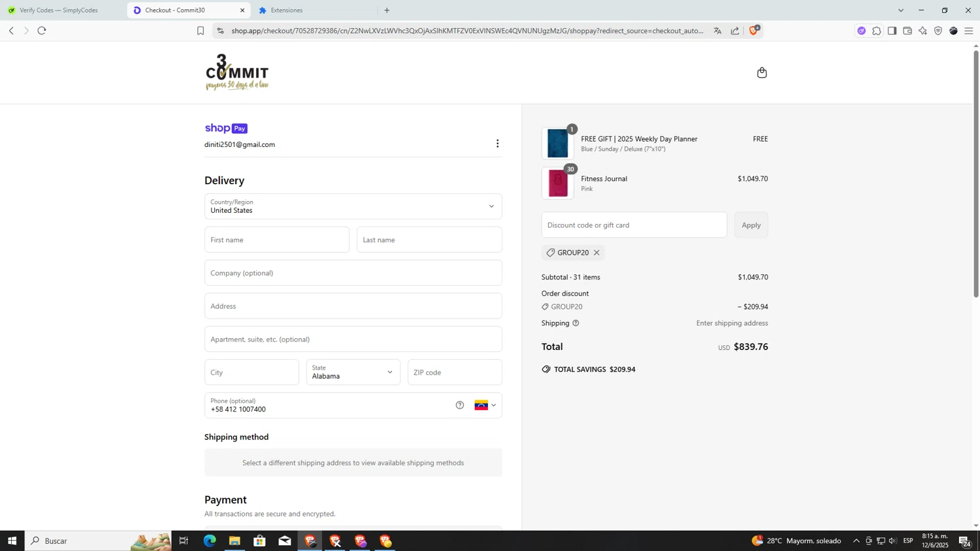
Task: Show hidden system tray icons
Action: pyautogui.click(x=856, y=541)
